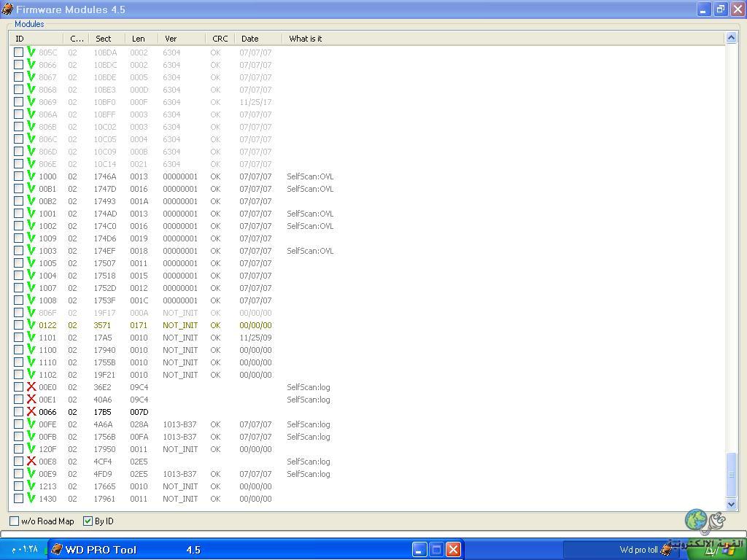Click the Modules group label

(x=29, y=24)
